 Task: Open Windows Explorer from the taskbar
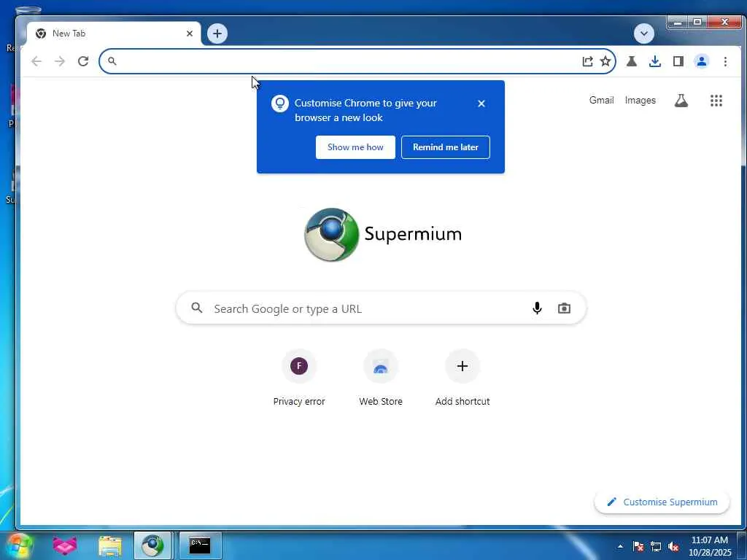tap(110, 545)
